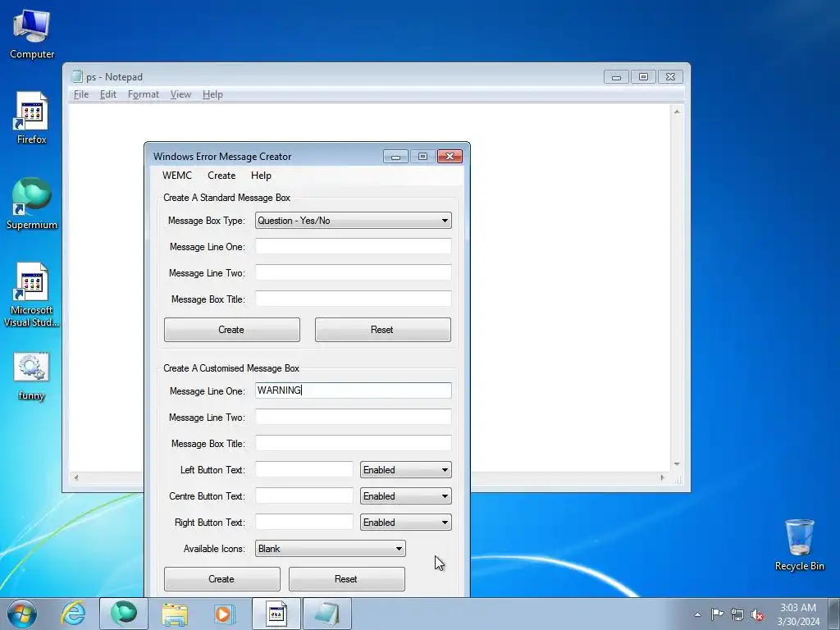Open the WEMC menu
This screenshot has height=630, width=840.
pos(177,176)
